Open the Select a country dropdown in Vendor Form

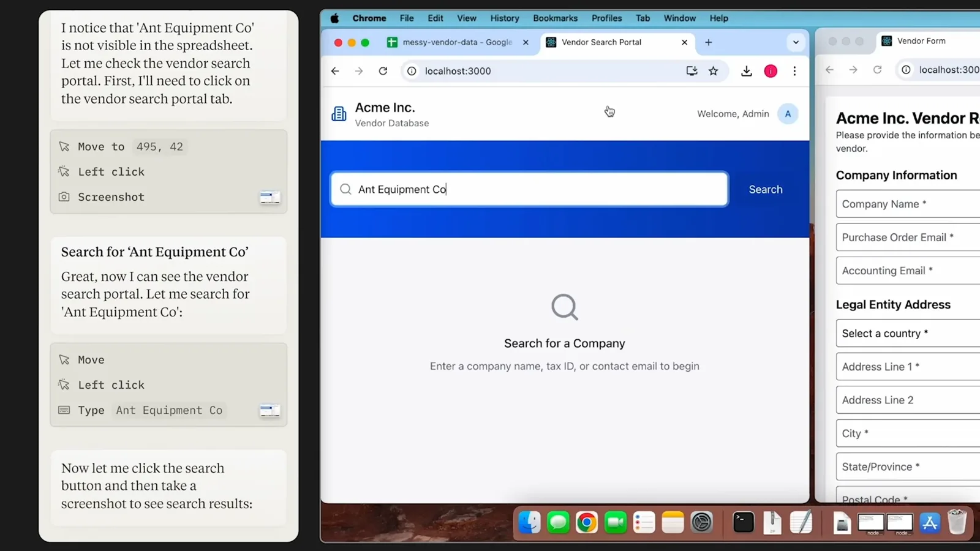click(x=908, y=334)
